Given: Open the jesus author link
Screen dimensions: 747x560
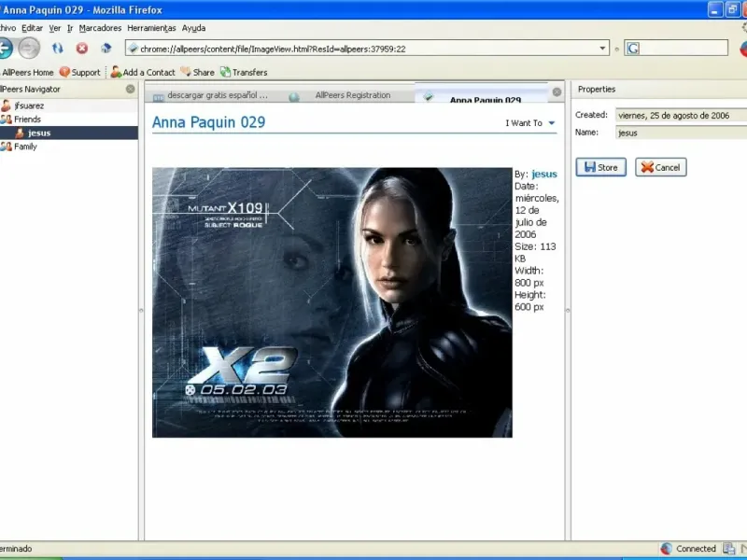Looking at the screenshot, I should coord(544,174).
